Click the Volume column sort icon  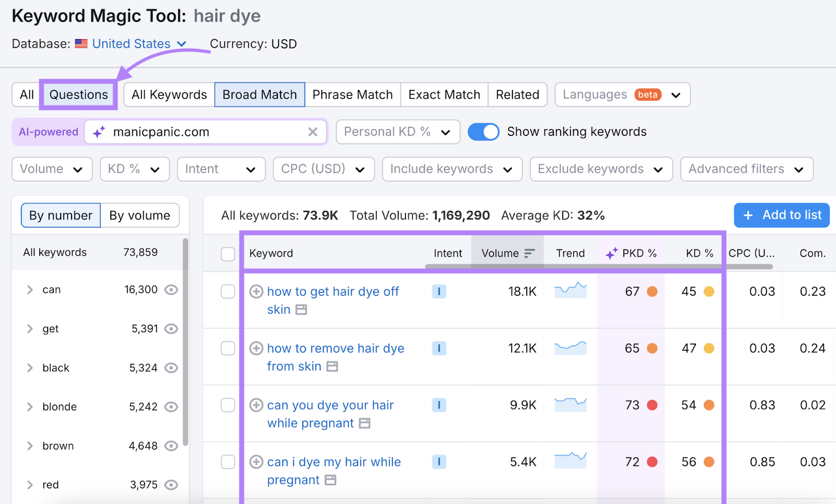tap(529, 253)
